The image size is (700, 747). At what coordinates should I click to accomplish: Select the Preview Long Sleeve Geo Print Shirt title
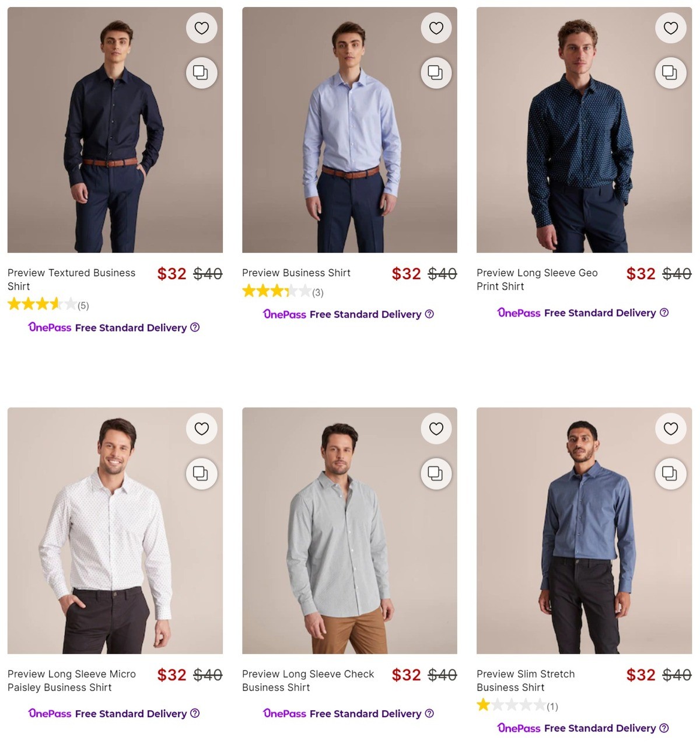536,280
